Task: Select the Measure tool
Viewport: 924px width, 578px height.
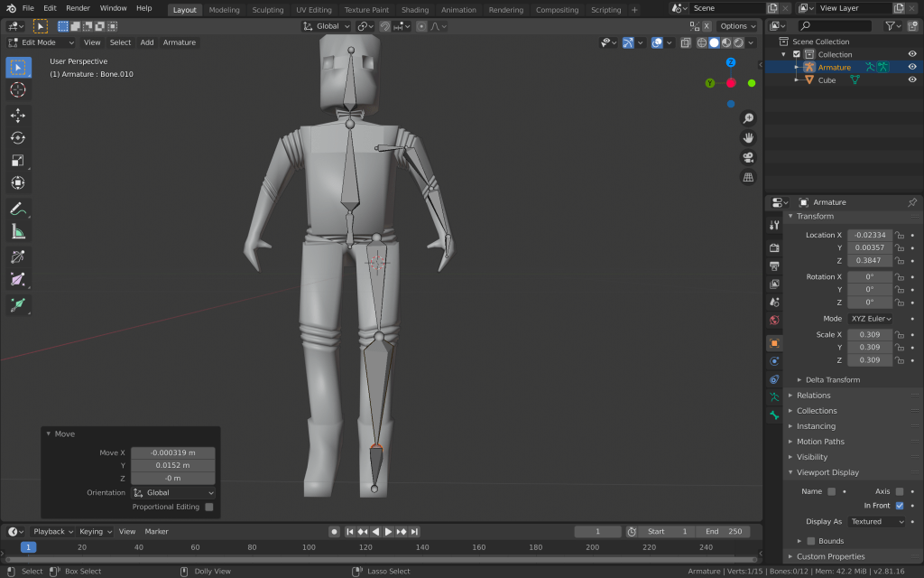Action: coord(18,231)
